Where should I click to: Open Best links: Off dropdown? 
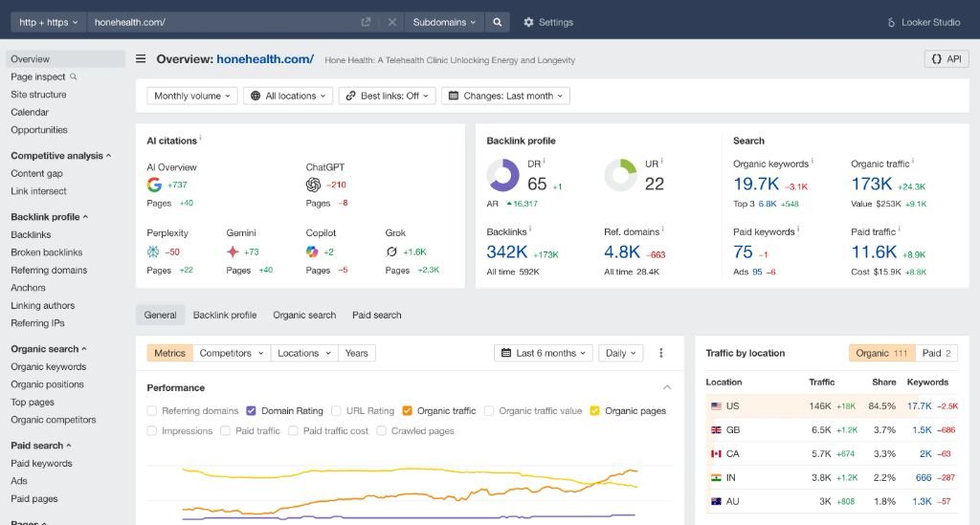[x=387, y=96]
